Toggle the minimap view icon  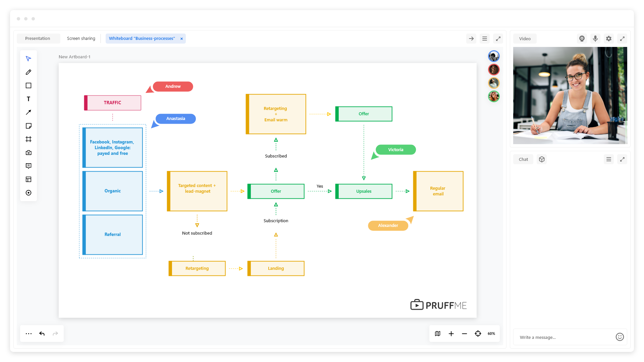(438, 334)
